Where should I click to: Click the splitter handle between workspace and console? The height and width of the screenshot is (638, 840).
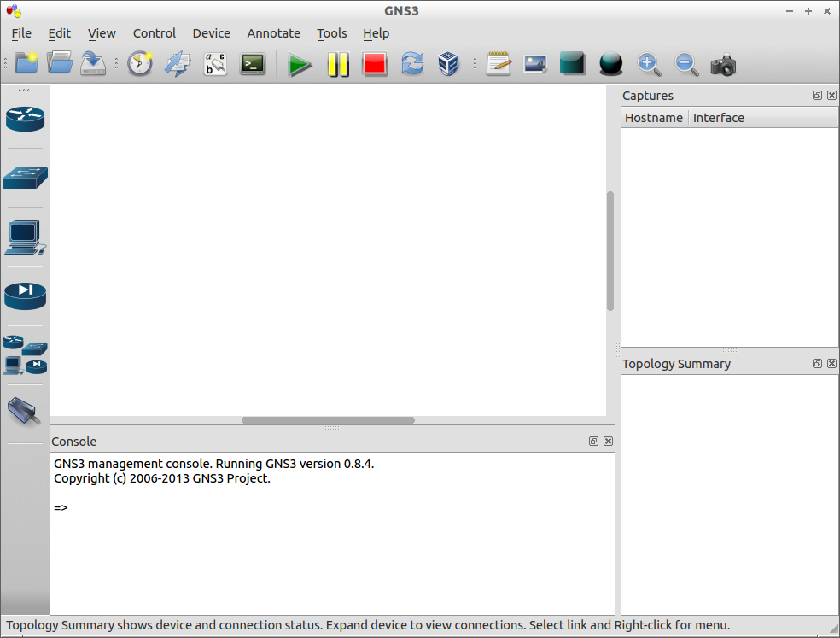pyautogui.click(x=331, y=428)
